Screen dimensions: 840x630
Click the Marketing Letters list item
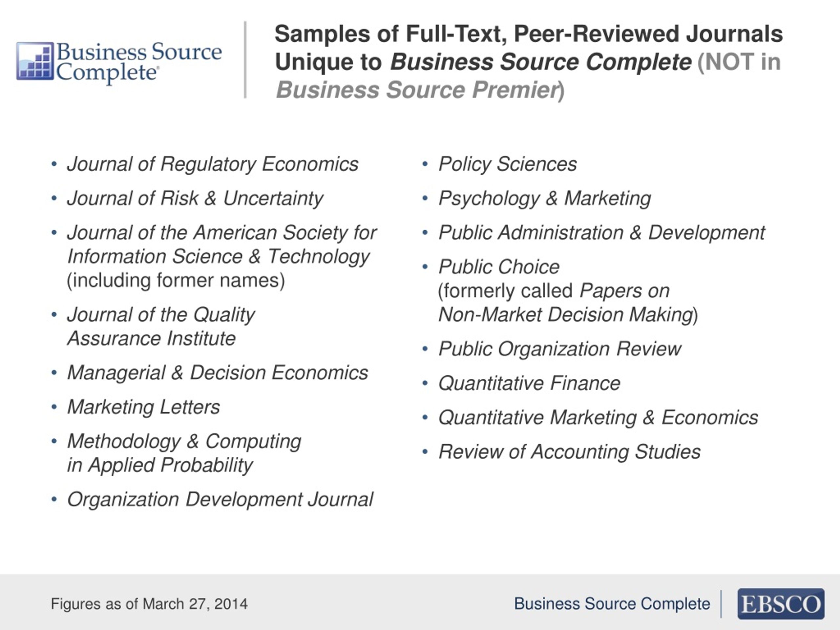click(143, 407)
